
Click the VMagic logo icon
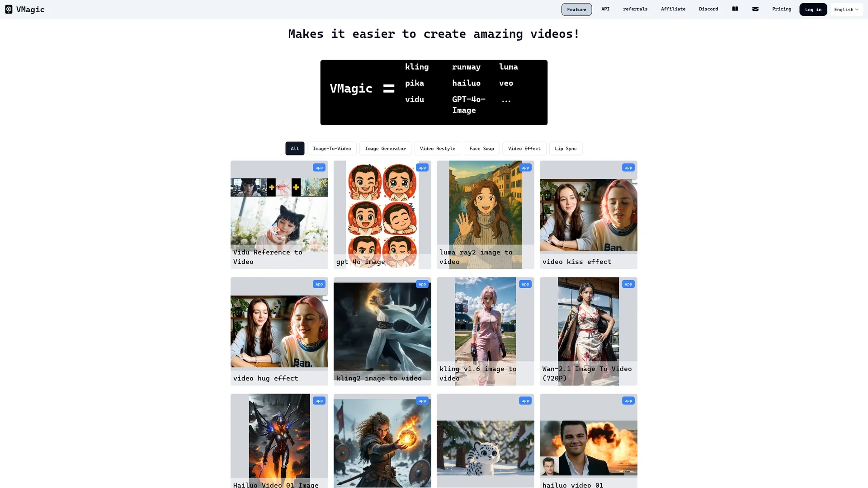pyautogui.click(x=9, y=9)
